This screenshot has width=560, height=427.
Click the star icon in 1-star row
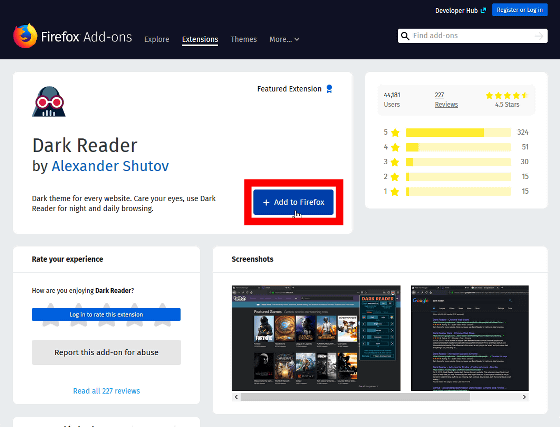pos(395,192)
